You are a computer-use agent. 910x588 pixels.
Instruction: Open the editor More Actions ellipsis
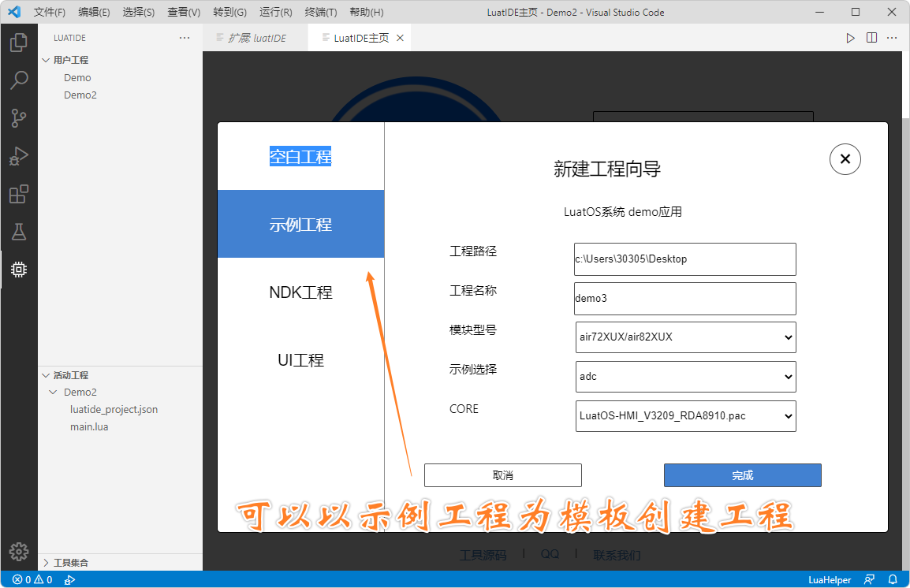892,38
